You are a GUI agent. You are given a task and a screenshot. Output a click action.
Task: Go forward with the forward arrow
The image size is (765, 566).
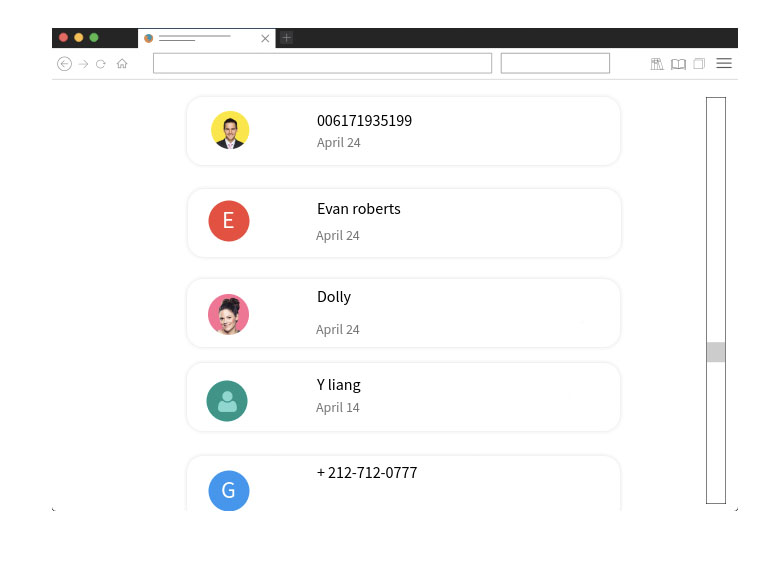pos(83,64)
